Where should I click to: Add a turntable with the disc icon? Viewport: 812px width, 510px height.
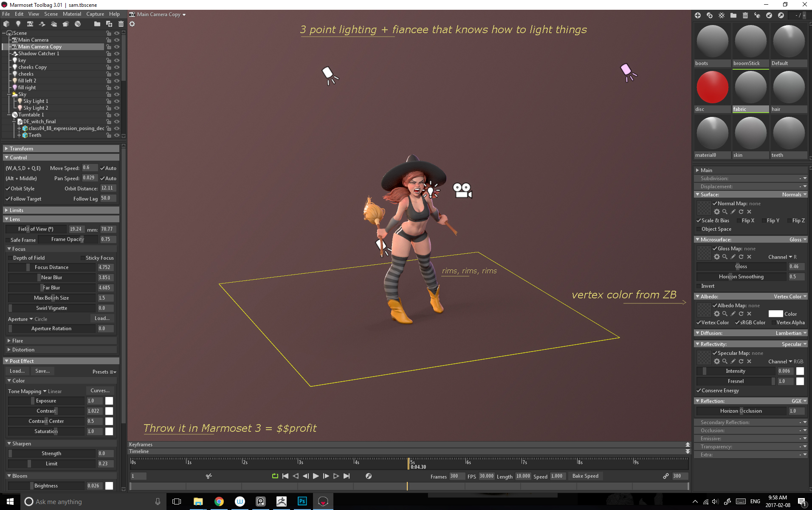click(78, 24)
